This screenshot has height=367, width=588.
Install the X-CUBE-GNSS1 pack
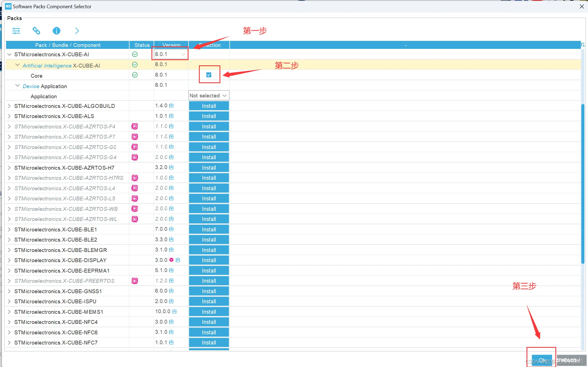(209, 291)
